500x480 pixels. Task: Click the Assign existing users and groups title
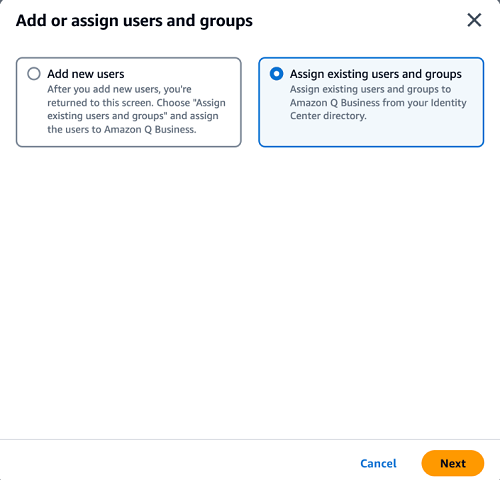pos(376,74)
